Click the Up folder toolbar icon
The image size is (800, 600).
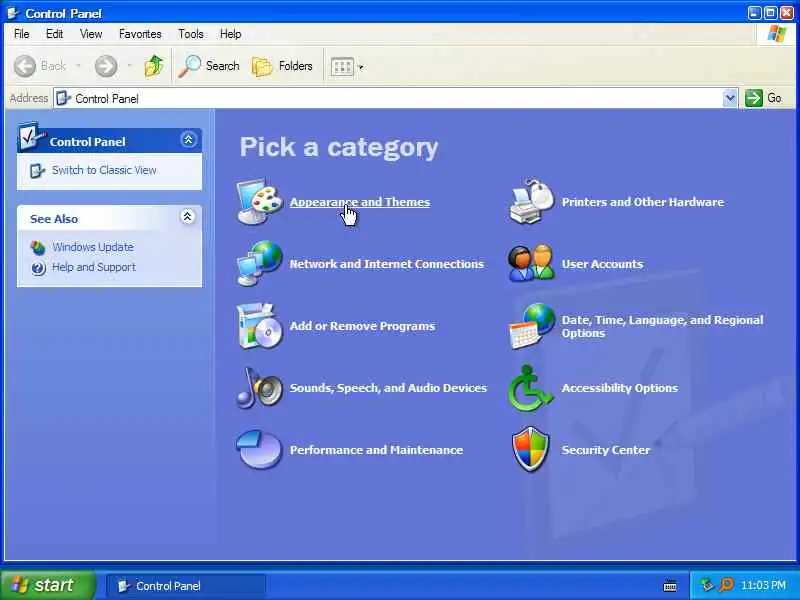tap(154, 66)
